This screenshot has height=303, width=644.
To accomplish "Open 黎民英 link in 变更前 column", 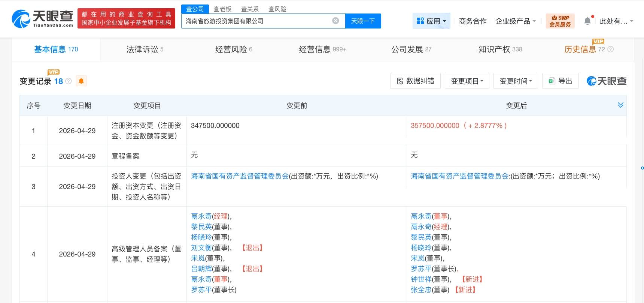I will click(201, 226).
